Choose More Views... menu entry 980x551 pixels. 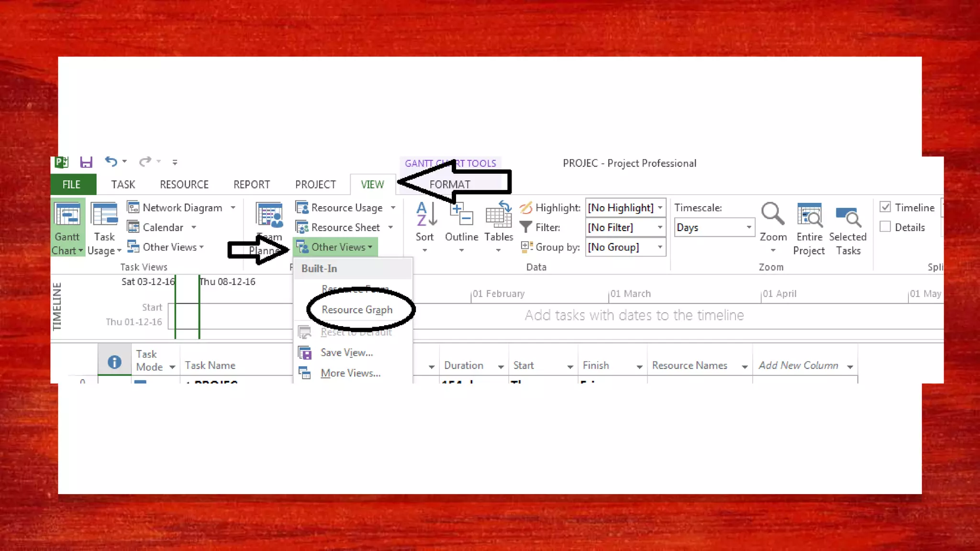350,373
